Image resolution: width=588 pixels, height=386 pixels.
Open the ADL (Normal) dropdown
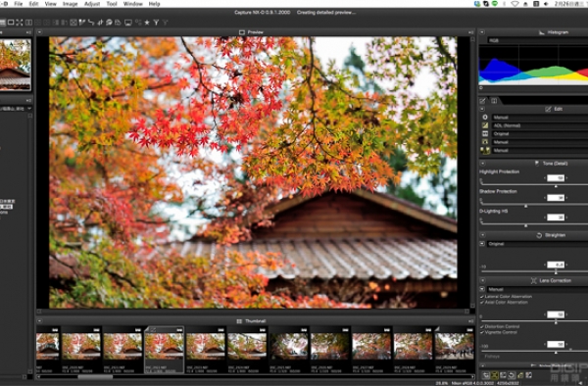(x=540, y=125)
